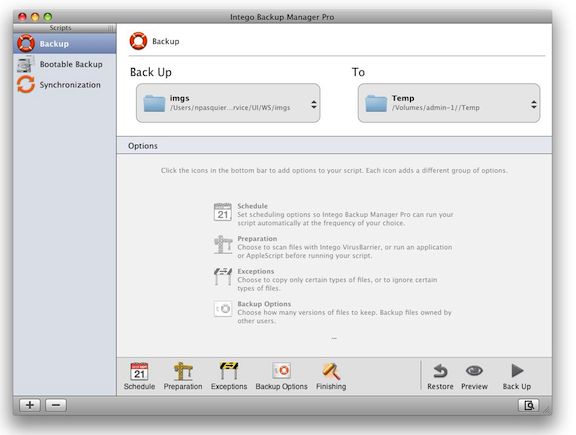Add a new script with plus button

[x=30, y=405]
